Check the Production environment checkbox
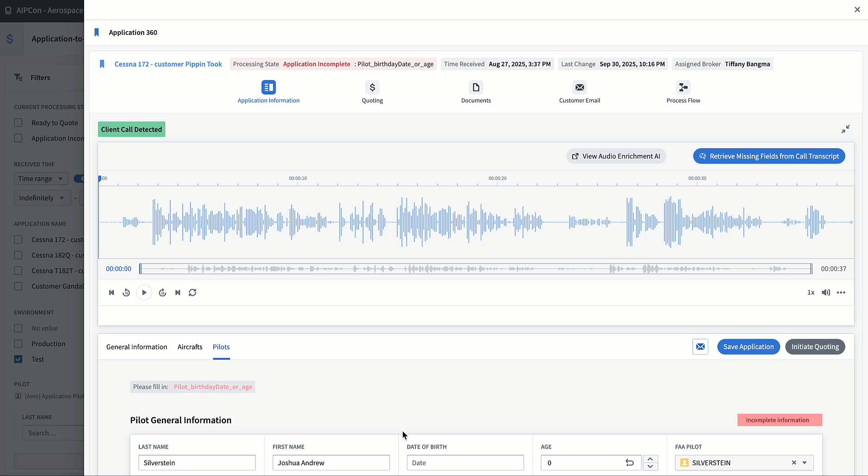Image resolution: width=868 pixels, height=476 pixels. click(18, 344)
